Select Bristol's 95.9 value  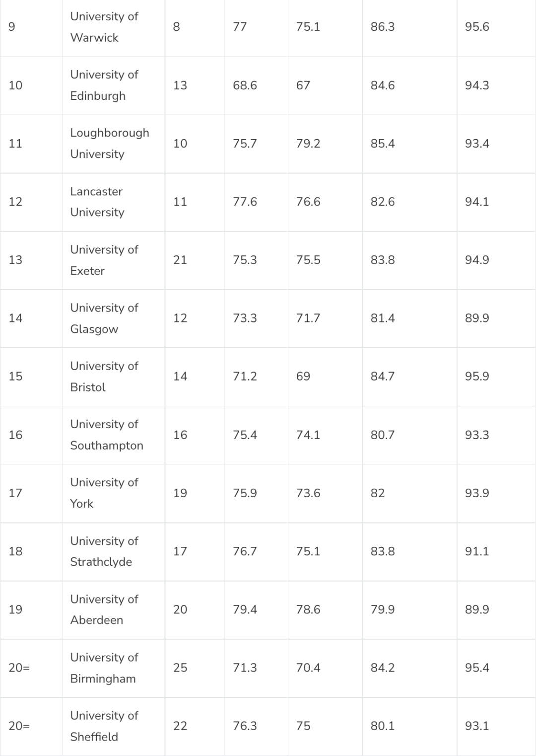tap(477, 376)
